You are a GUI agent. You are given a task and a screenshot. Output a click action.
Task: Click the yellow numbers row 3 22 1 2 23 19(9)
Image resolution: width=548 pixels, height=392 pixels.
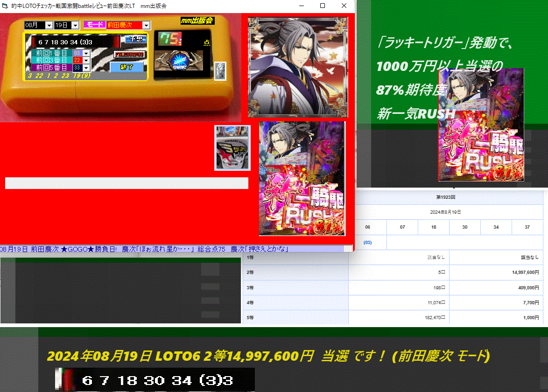pyautogui.click(x=59, y=76)
